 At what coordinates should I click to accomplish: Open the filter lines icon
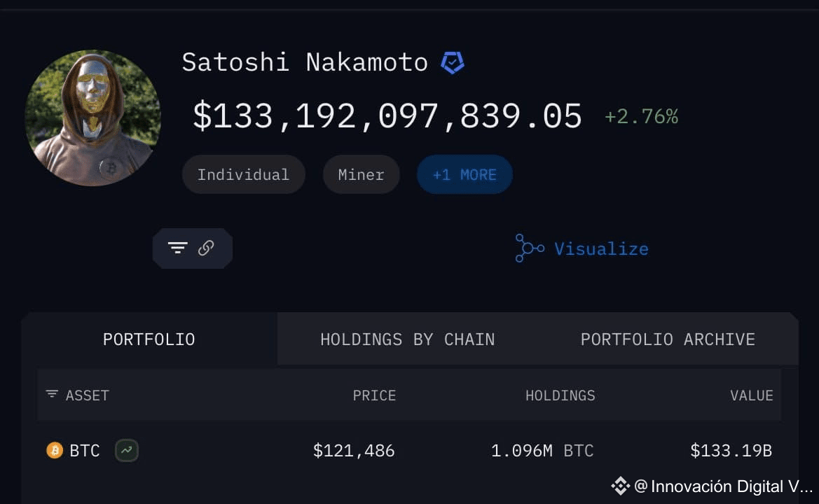point(177,248)
